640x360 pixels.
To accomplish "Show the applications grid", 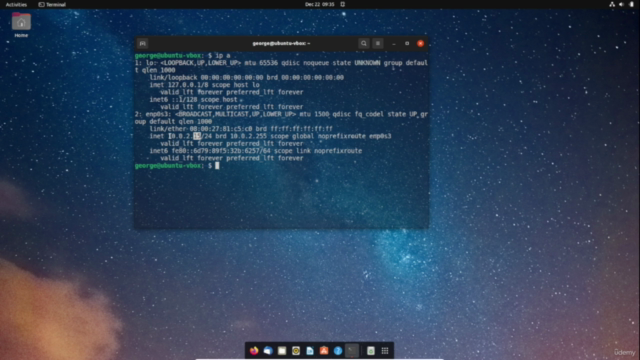I will (x=385, y=351).
